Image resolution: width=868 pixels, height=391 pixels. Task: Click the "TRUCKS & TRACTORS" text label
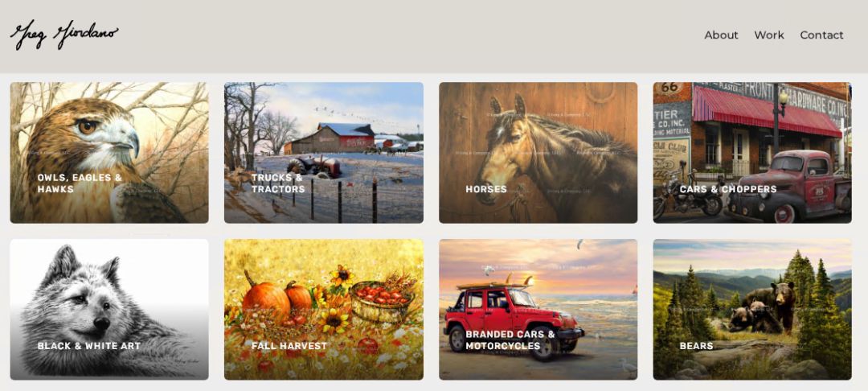pos(278,183)
